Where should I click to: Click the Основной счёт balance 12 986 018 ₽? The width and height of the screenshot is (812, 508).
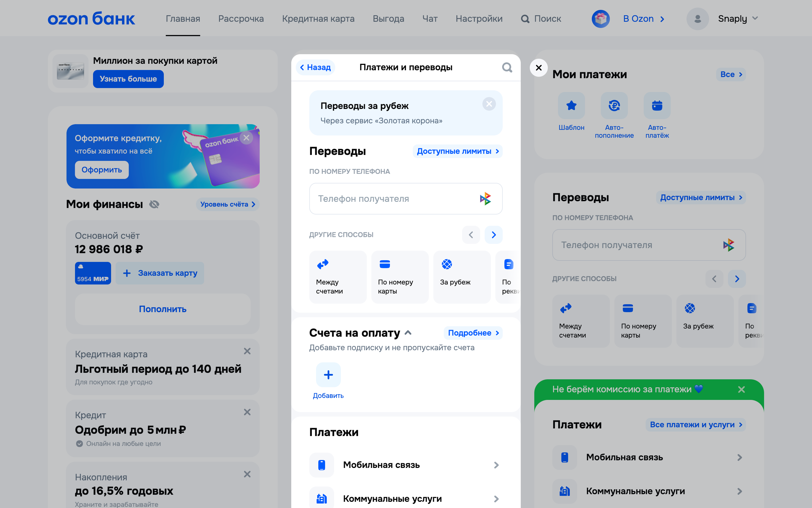[x=109, y=249]
